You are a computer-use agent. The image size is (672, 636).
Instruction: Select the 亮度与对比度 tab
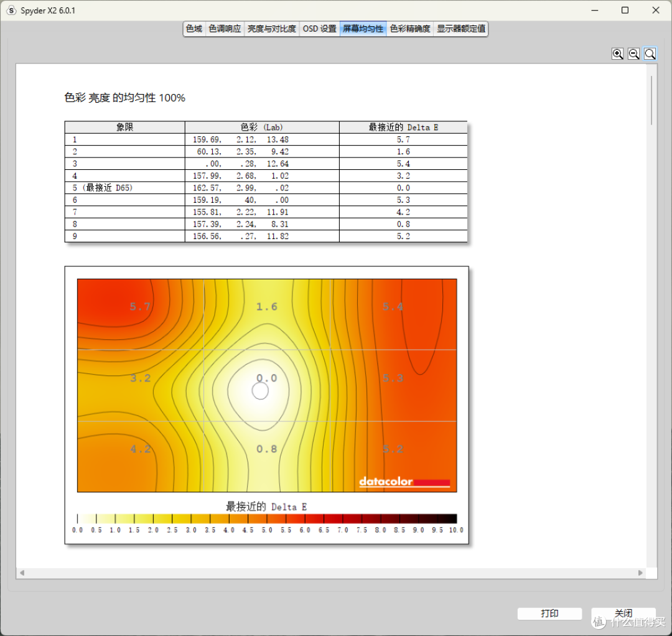point(272,29)
